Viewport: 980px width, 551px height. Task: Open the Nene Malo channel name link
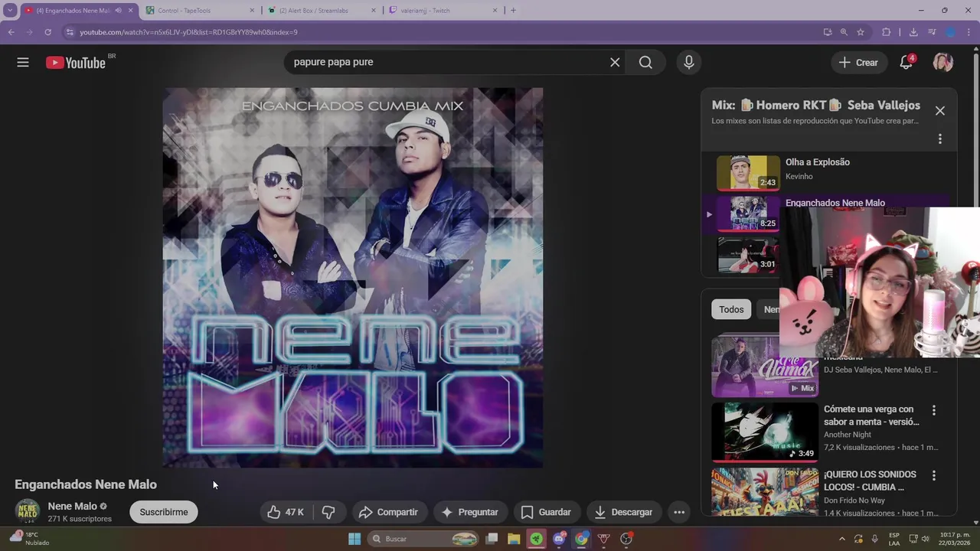click(x=73, y=506)
